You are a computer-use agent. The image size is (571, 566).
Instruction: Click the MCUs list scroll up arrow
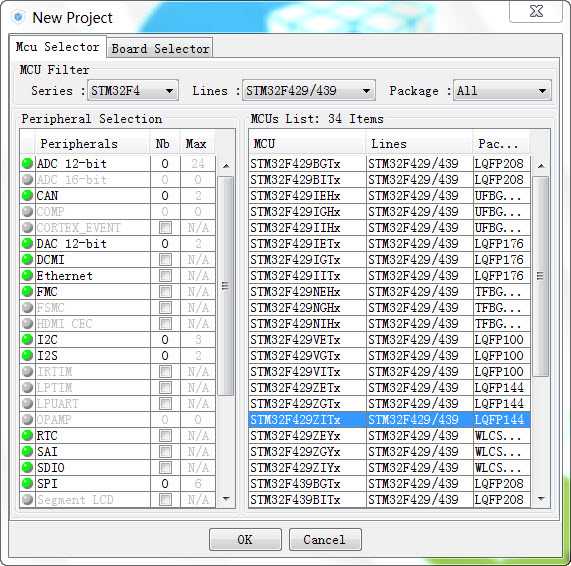(x=541, y=166)
